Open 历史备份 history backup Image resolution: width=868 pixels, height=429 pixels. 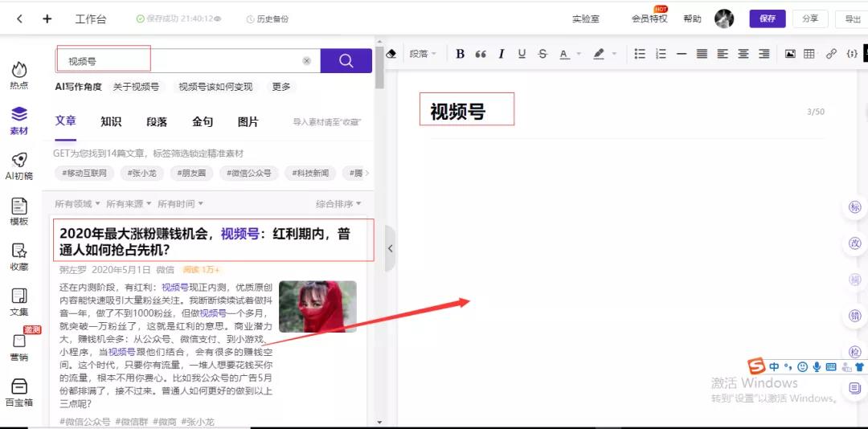(x=268, y=18)
